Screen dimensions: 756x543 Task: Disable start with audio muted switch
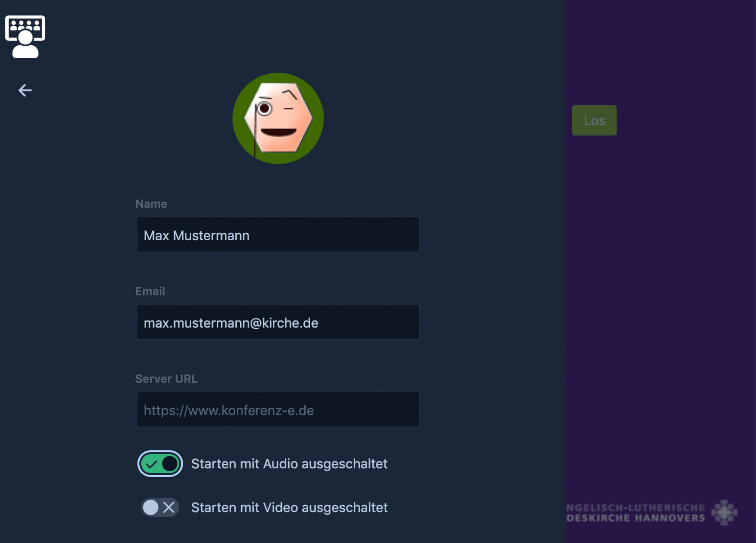point(160,464)
